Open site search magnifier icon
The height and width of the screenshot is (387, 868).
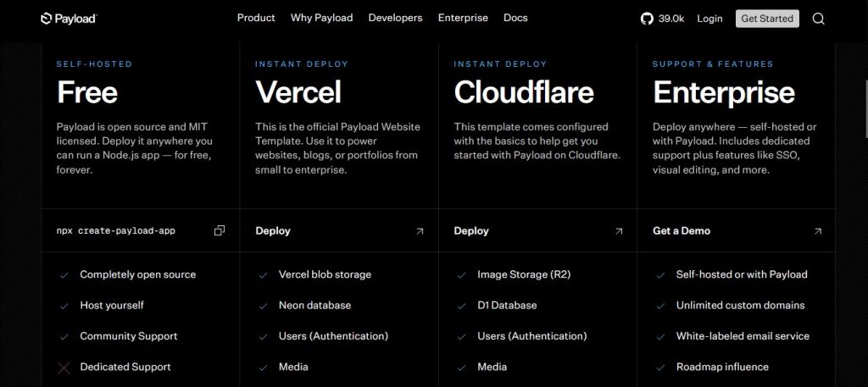(x=818, y=19)
